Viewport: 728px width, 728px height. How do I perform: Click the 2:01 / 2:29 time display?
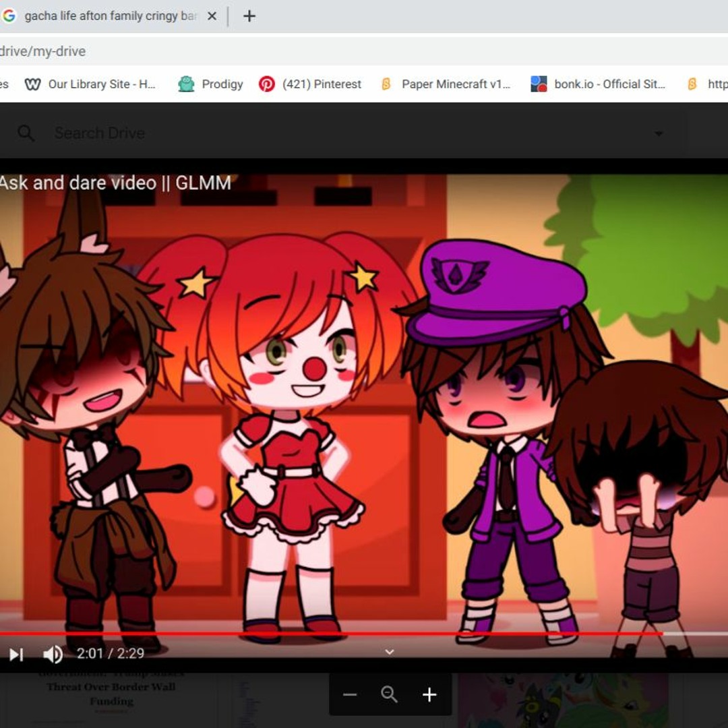click(111, 654)
